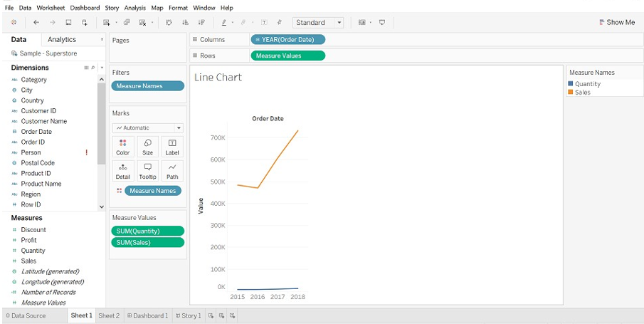Click the Clear Sheet toolbar icon
Image resolution: width=644 pixels, height=324 pixels.
(x=142, y=23)
